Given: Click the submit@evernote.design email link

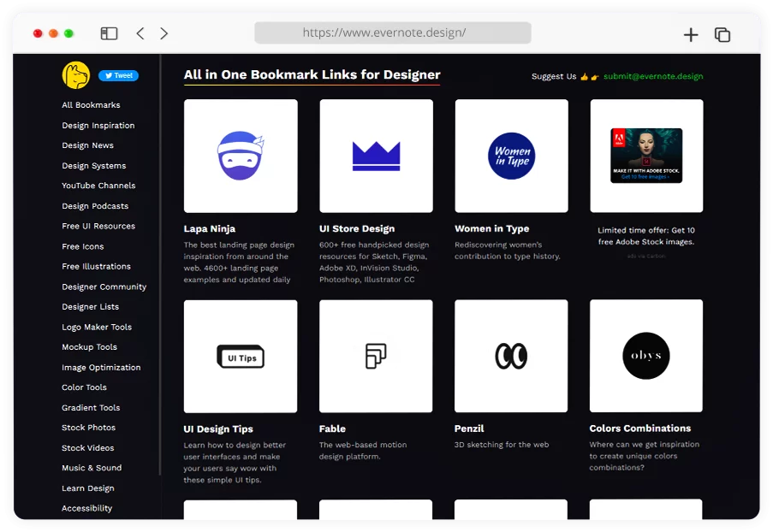Looking at the screenshot, I should click(x=653, y=76).
